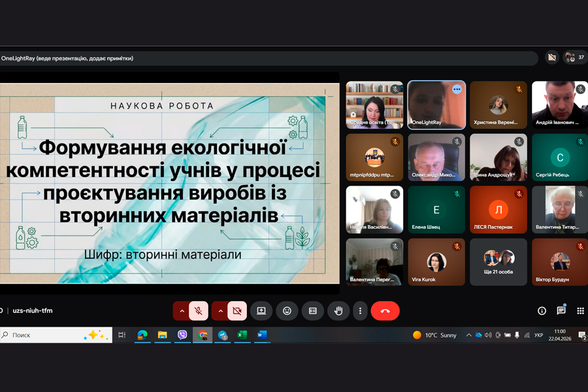Viewport: 588px width, 392px height.
Task: Open Word from taskbar
Action: point(262,335)
